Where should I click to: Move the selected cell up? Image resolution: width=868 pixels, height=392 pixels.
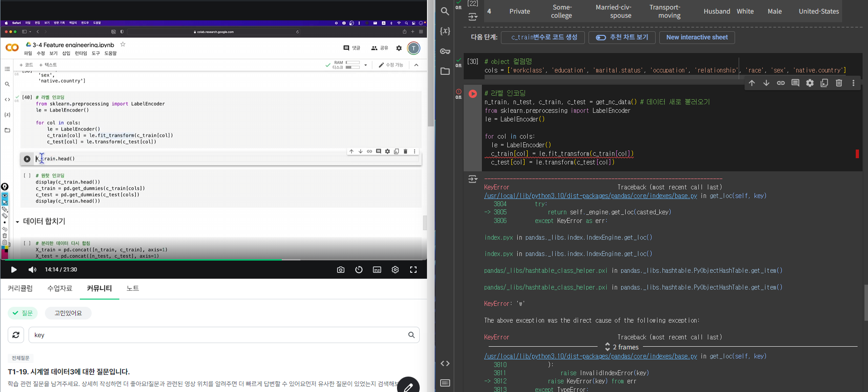[x=752, y=83]
